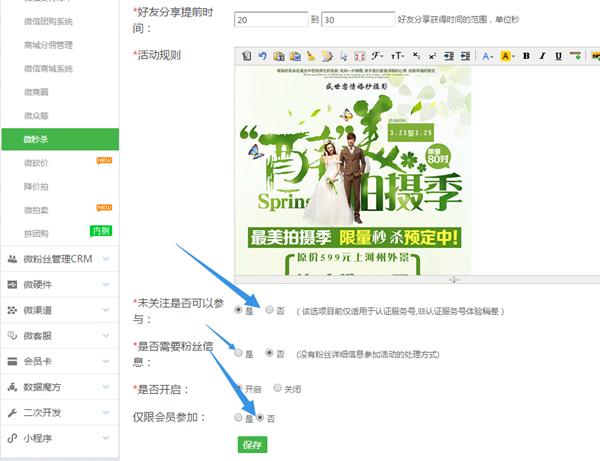Select 是 for 仅限会员参加
This screenshot has width=600, height=461.
tap(238, 417)
